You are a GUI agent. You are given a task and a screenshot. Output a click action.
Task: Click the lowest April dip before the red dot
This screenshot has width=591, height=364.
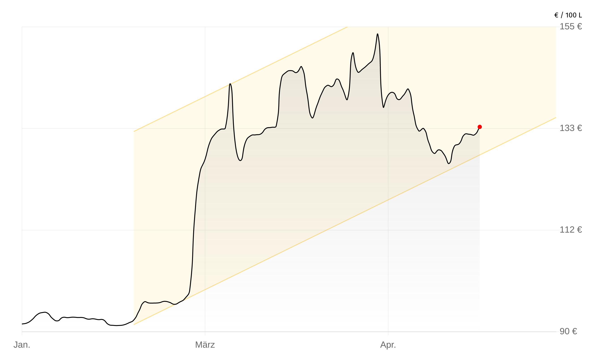click(448, 163)
